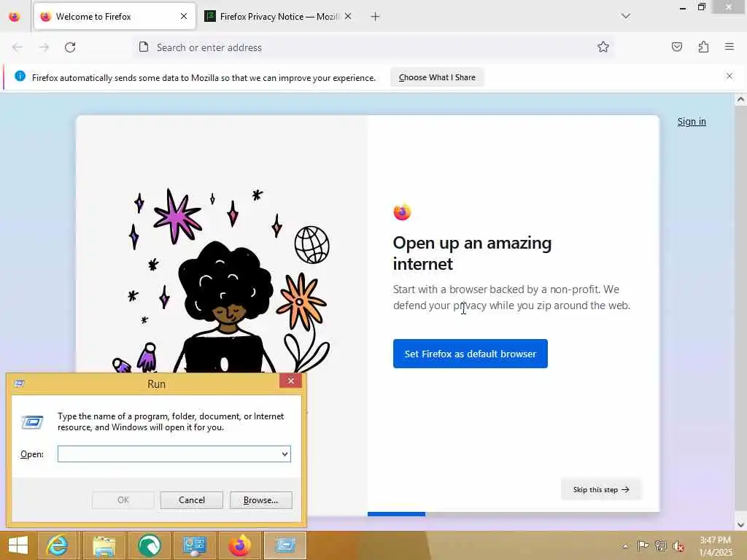Viewport: 747px width, 560px height.
Task: Open the Extensions puzzle icon
Action: [703, 47]
